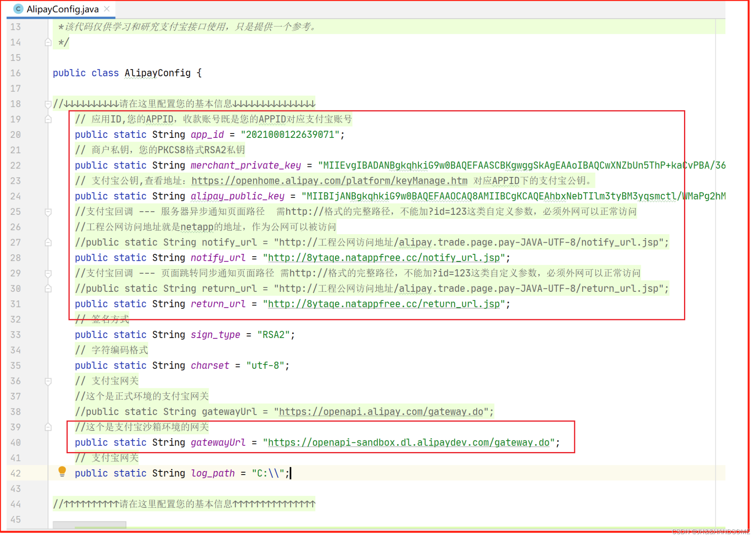Viewport: 756px width, 538px height.
Task: Click the 签名方式 comment on line 32
Action: pos(102,320)
